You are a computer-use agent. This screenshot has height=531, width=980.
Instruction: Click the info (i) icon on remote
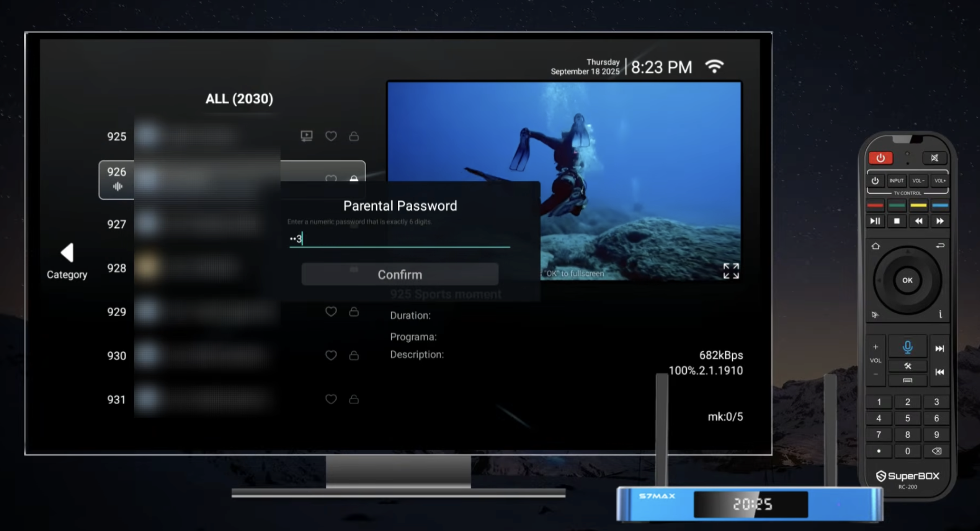click(940, 314)
